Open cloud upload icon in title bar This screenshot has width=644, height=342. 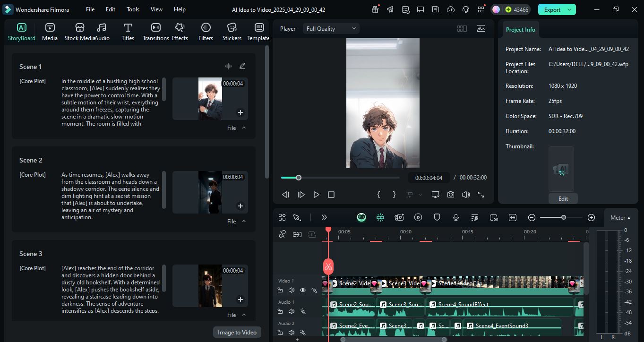coord(451,9)
